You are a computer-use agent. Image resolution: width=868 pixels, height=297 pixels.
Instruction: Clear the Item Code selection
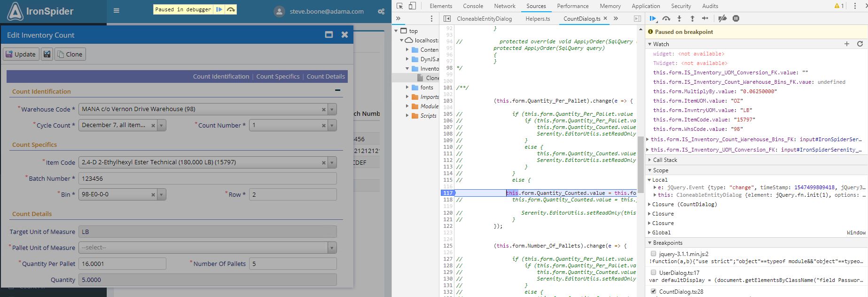pos(323,162)
